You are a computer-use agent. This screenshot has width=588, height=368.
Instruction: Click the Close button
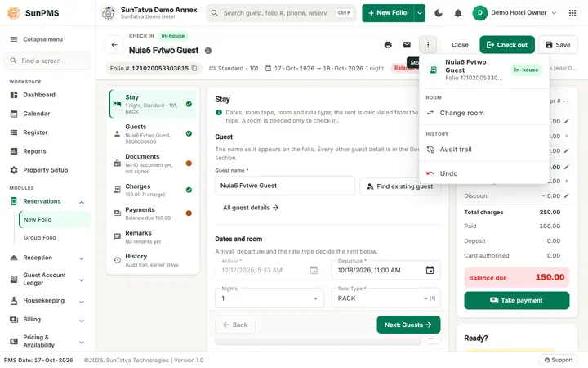pos(460,45)
